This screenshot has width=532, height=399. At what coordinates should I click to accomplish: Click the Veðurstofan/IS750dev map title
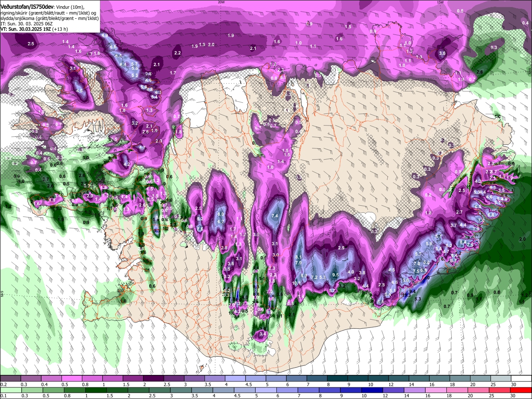pyautogui.click(x=27, y=7)
